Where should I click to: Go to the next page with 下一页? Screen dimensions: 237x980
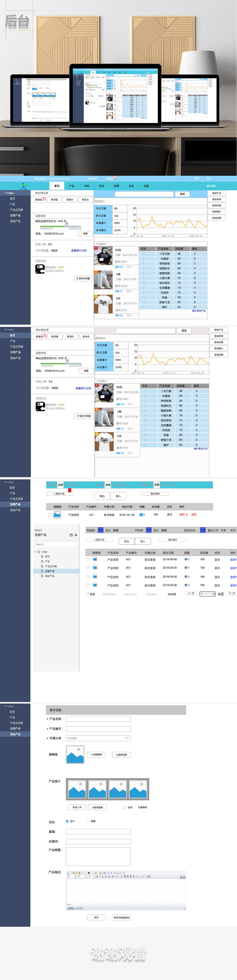pos(232,593)
